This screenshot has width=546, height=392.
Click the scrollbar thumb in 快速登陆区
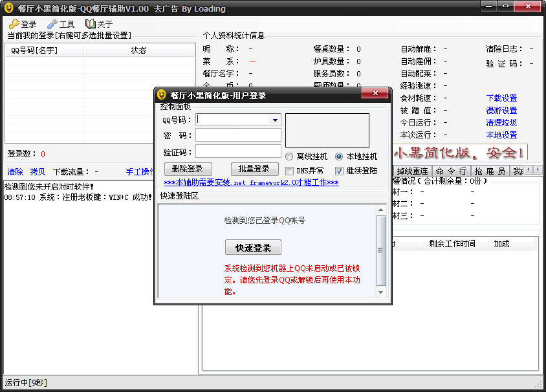(x=380, y=250)
